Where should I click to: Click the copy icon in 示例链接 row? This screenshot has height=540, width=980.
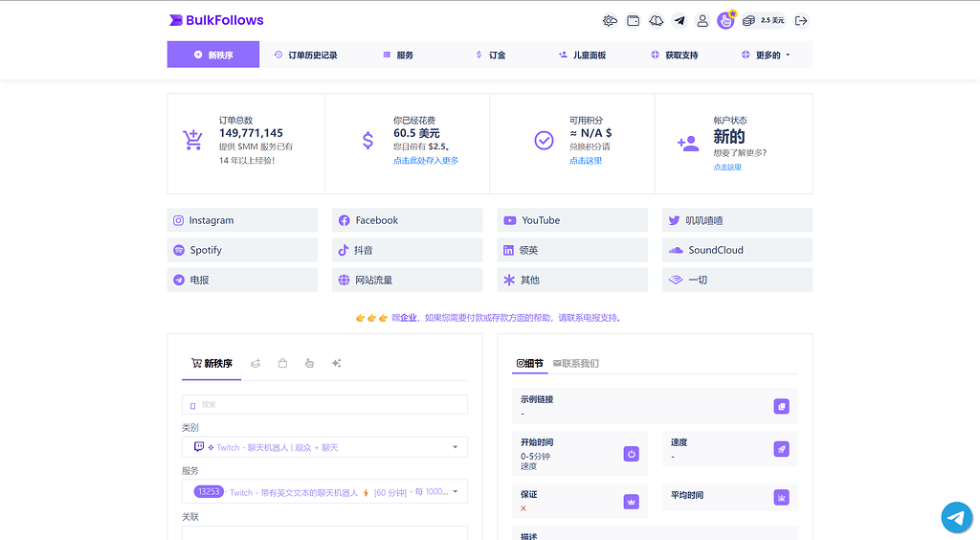(x=781, y=406)
